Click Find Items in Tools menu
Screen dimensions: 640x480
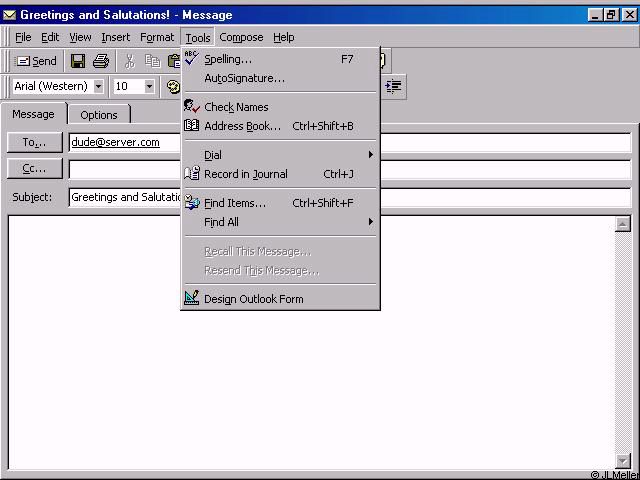[235, 203]
